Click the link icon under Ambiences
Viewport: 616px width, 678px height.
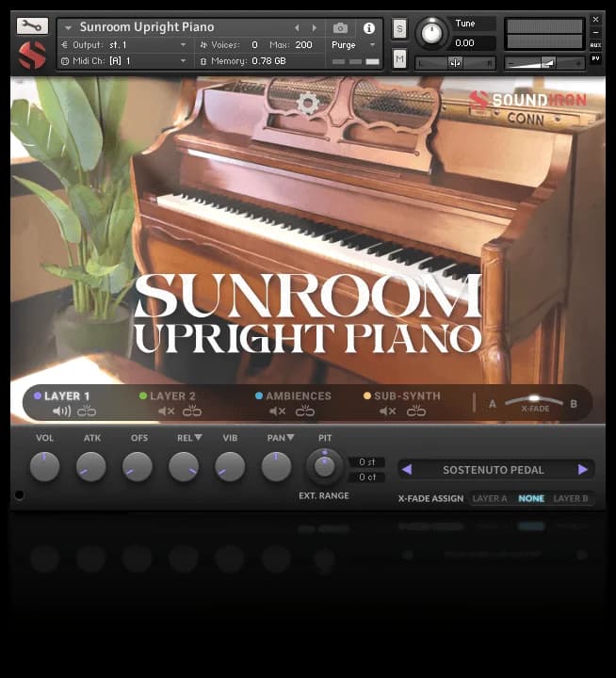pos(305,411)
